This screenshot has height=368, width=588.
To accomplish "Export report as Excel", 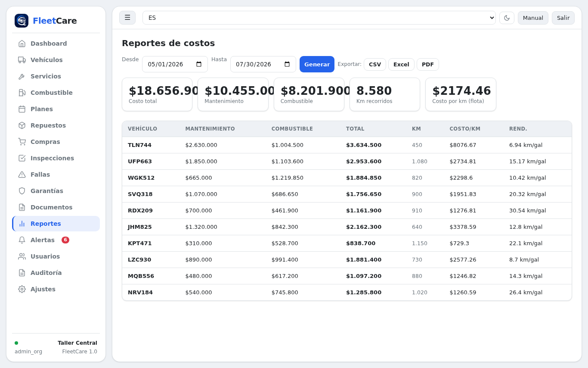I will [x=401, y=64].
